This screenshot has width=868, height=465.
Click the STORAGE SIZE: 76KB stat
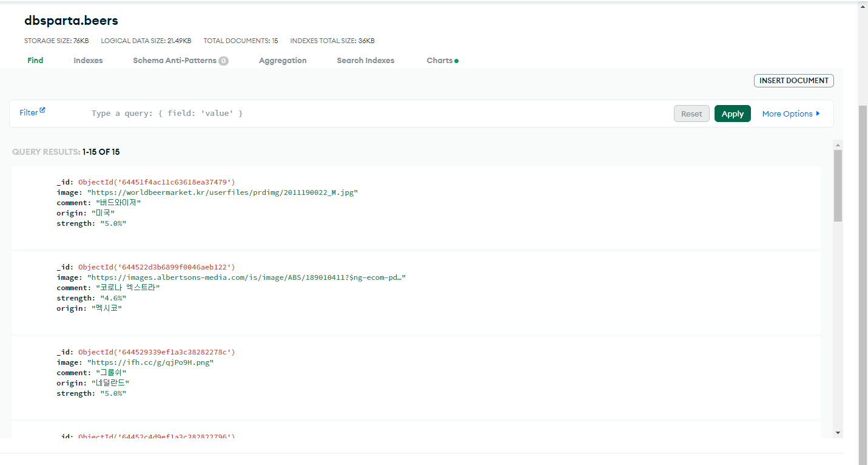[x=56, y=41]
